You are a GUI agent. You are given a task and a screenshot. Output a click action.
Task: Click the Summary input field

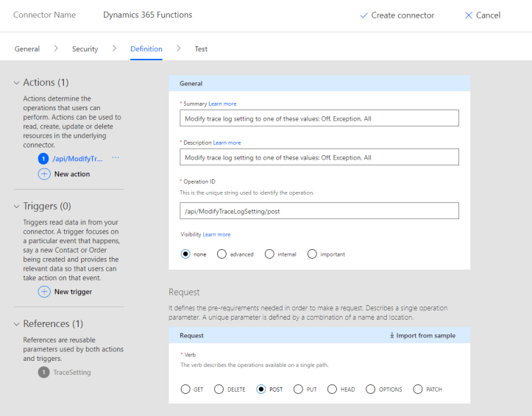pos(319,118)
